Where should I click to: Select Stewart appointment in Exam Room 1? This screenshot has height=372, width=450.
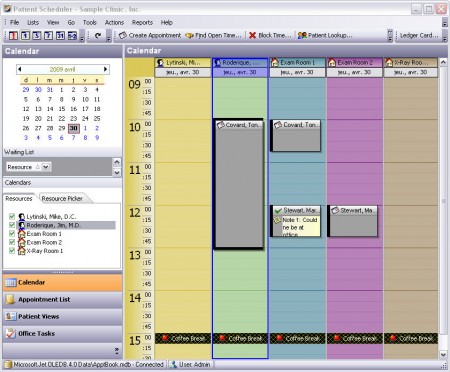pyautogui.click(x=295, y=221)
